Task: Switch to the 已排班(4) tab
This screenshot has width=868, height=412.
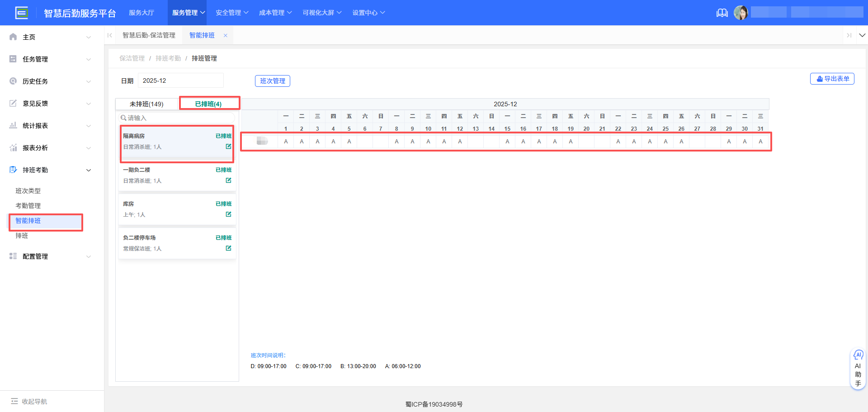Action: pos(209,104)
